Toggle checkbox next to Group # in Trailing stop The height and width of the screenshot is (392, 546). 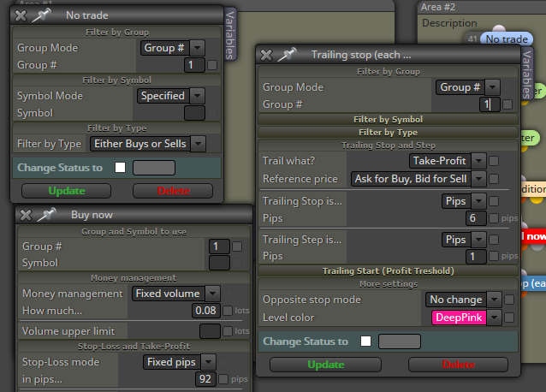click(507, 104)
